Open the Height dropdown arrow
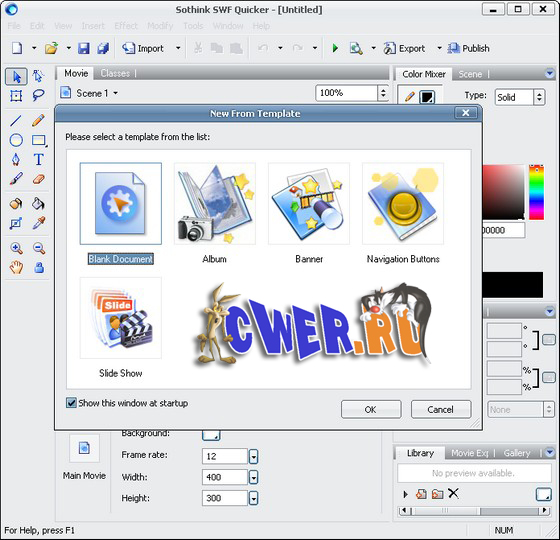The width and height of the screenshot is (560, 540). [x=253, y=498]
